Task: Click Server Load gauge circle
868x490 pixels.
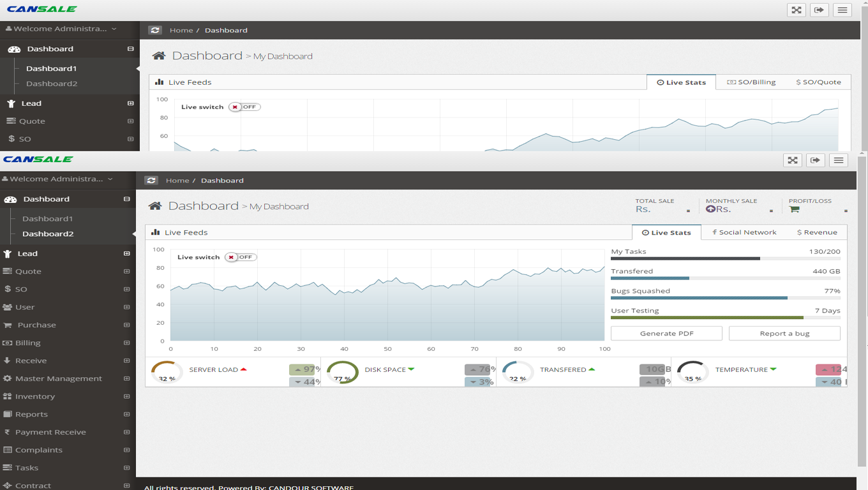Action: pos(167,372)
